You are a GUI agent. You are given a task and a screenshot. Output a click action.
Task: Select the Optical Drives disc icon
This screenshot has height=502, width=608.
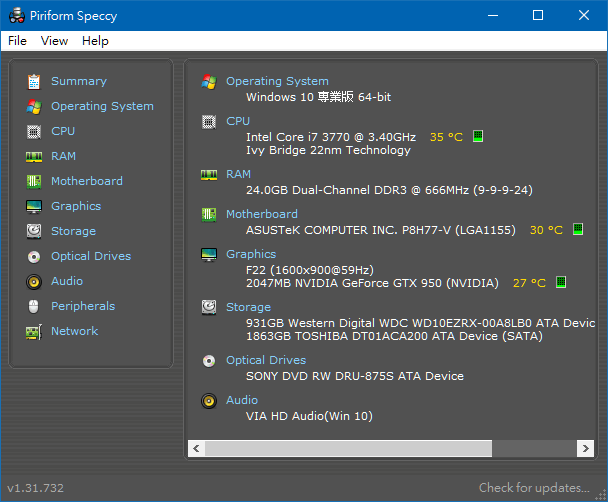(x=34, y=256)
